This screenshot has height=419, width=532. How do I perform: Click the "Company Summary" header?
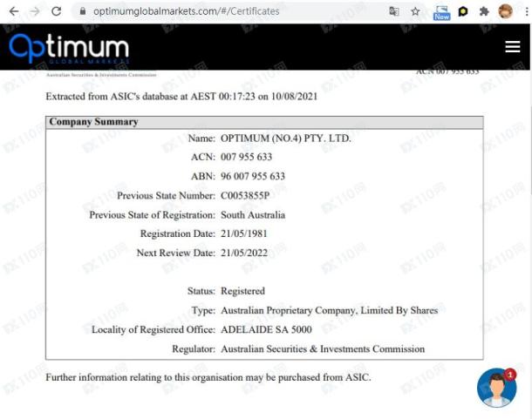coord(93,122)
